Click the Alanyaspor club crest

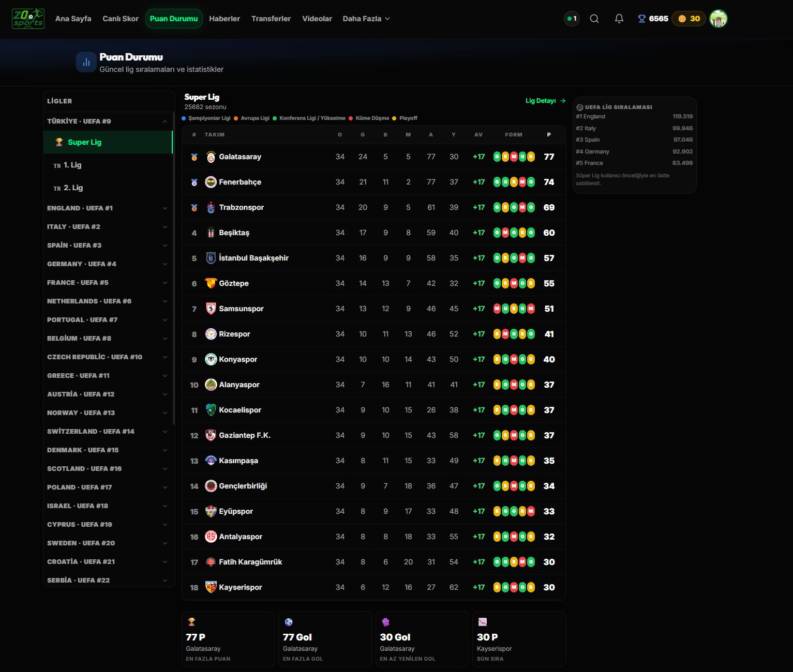tap(211, 385)
